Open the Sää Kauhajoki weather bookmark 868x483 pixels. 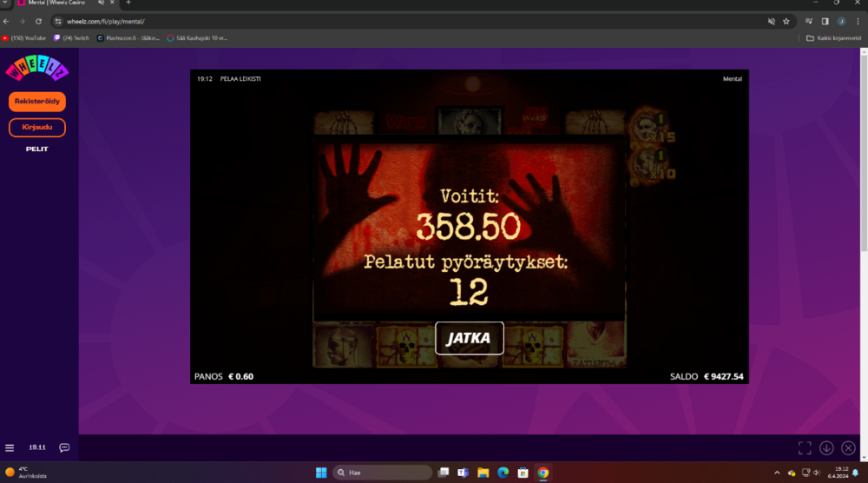(x=198, y=38)
